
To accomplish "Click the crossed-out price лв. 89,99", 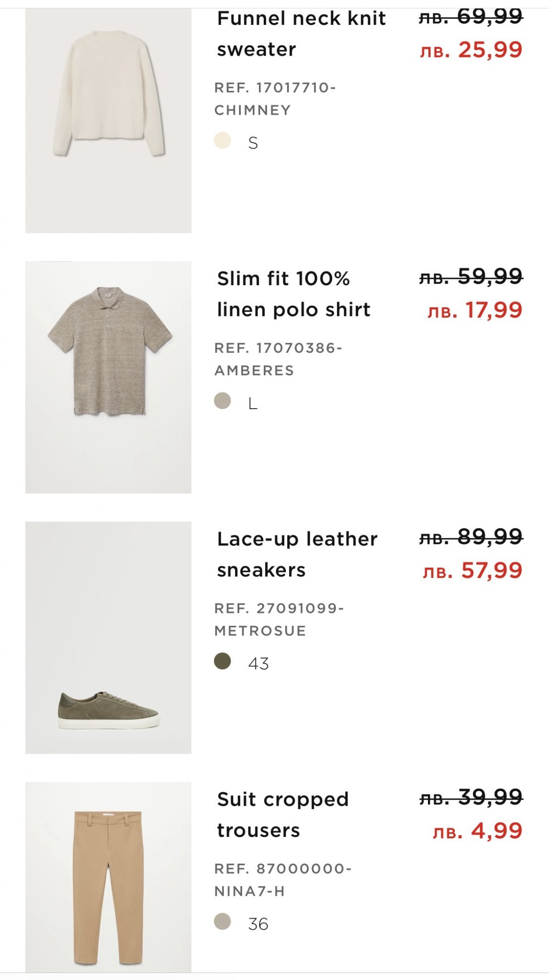I will pyautogui.click(x=471, y=537).
